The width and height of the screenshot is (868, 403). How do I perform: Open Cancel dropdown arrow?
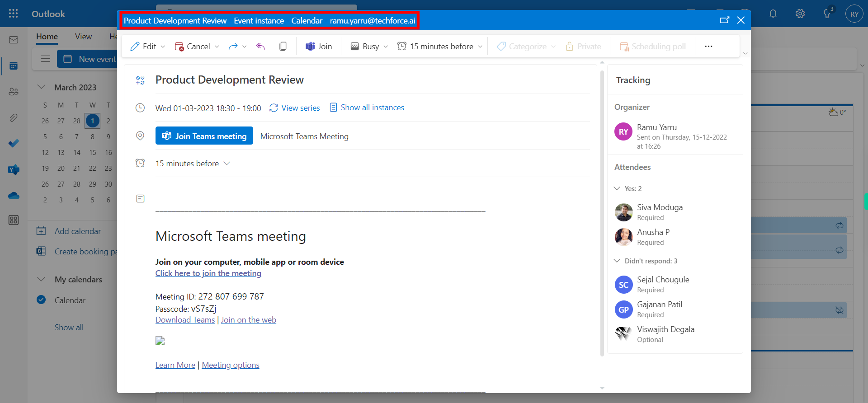pyautogui.click(x=217, y=47)
